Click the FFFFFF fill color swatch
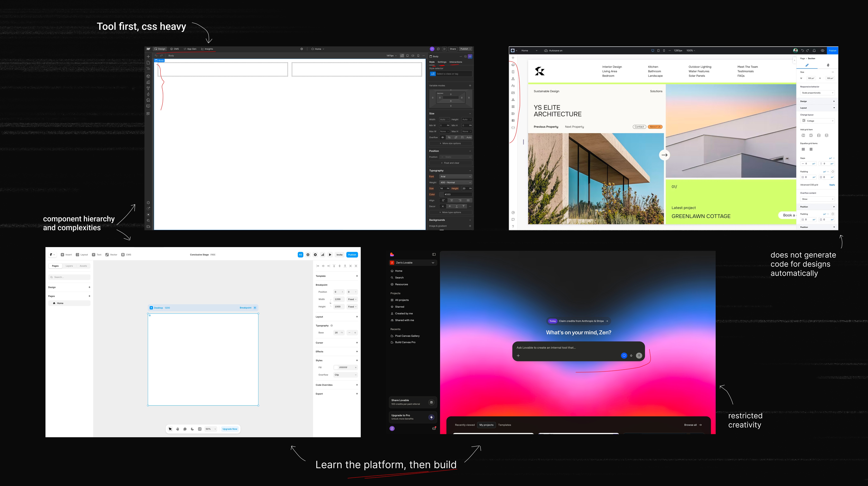The width and height of the screenshot is (868, 486). (336, 367)
